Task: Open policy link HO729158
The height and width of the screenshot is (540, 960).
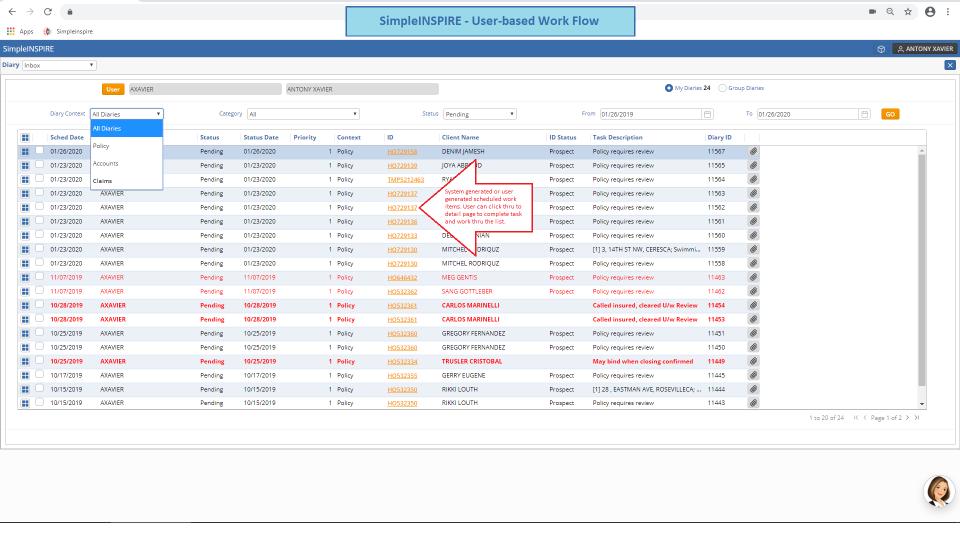Action: point(402,151)
